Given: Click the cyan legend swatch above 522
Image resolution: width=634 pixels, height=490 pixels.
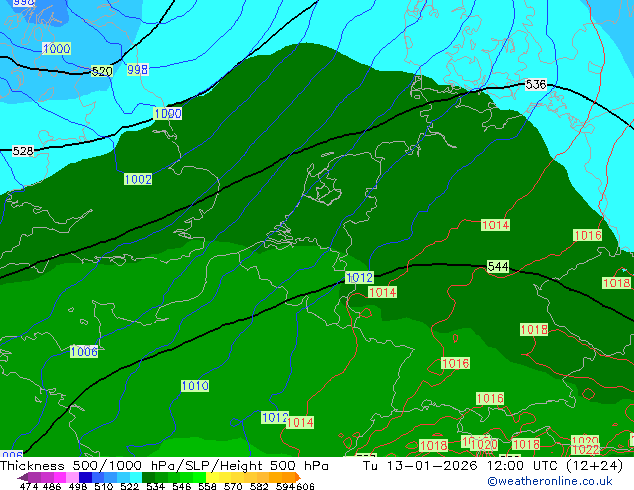Looking at the screenshot, I should point(136,477).
